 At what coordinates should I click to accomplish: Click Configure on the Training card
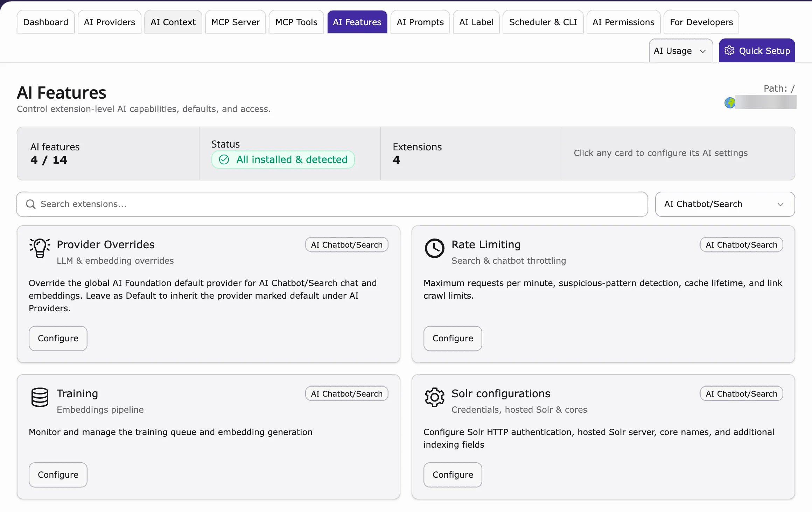click(58, 475)
